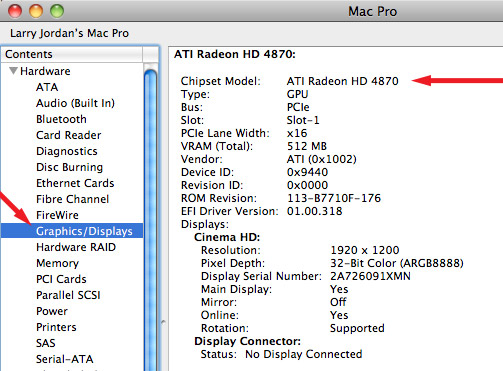503x371 pixels.
Task: Click the Display Connector heading
Action: pos(247,341)
